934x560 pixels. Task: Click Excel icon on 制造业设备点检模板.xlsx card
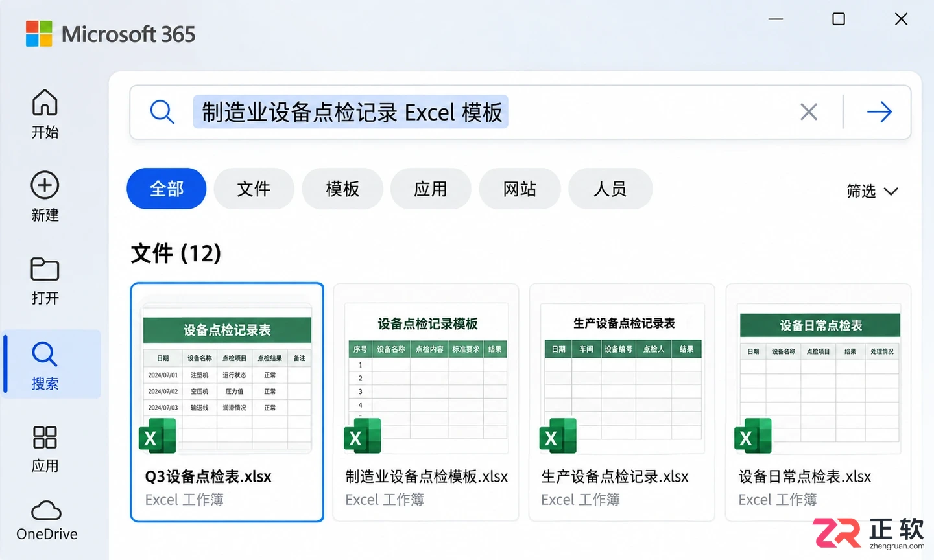click(363, 436)
